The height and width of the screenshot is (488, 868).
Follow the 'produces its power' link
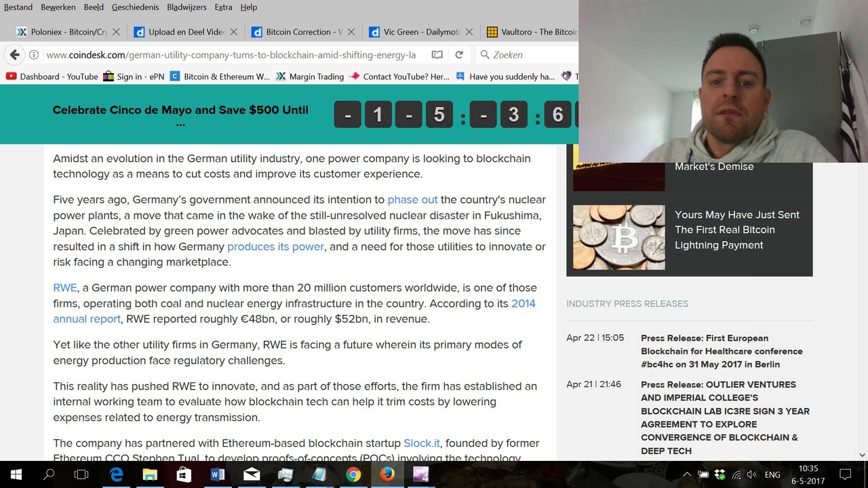click(x=275, y=247)
